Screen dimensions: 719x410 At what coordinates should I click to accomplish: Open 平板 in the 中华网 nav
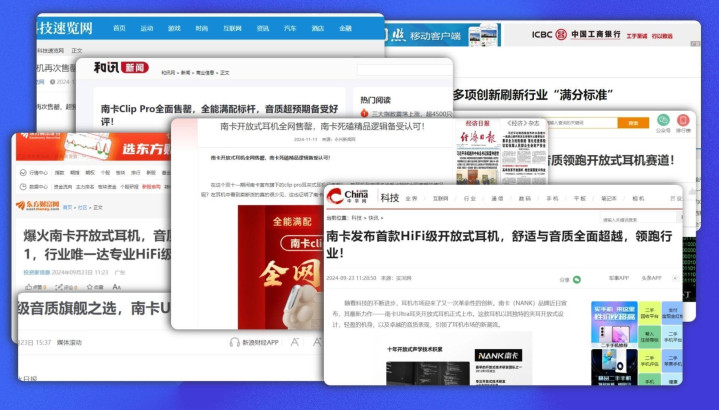[x=580, y=199]
